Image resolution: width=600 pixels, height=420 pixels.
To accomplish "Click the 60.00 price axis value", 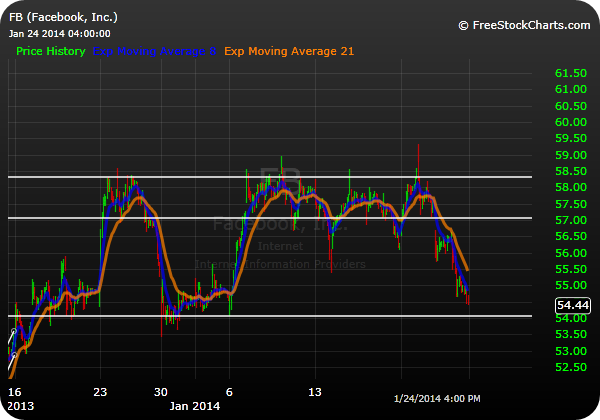I will click(x=571, y=122).
